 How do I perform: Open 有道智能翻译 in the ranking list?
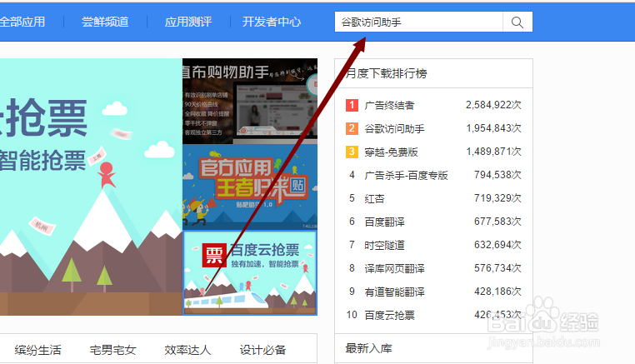click(394, 292)
